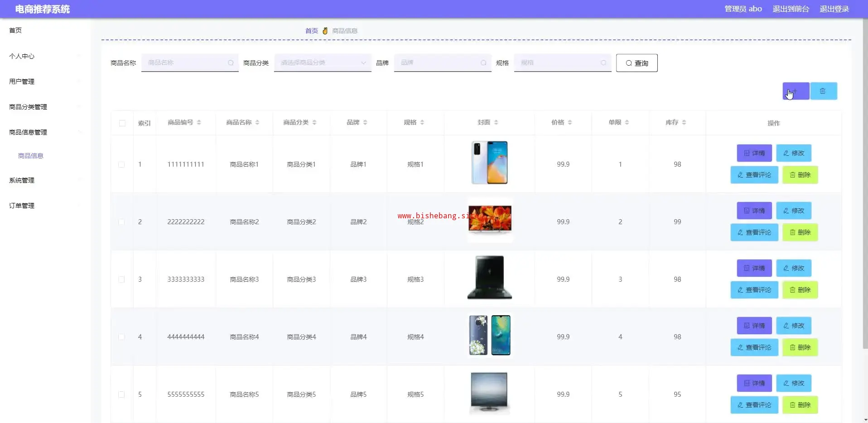Expand 系统管理 sidebar menu
868x423 pixels.
pos(22,180)
